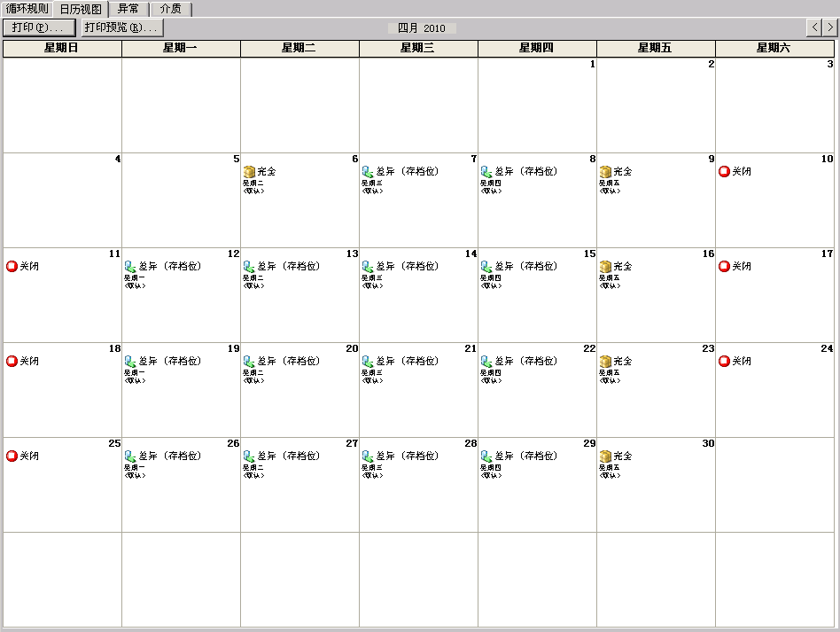
Task: Click the differential backup icon on April 15
Action: [486, 267]
